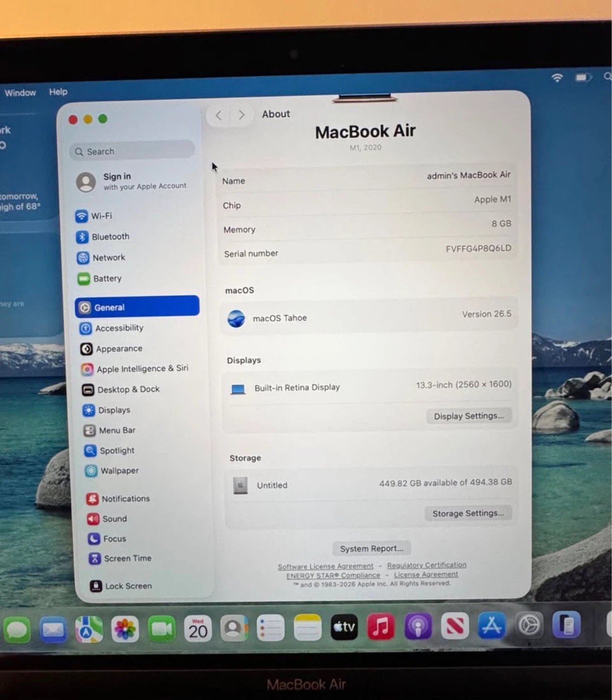Viewport: 612px width, 700px height.
Task: Open Regulatory Certification link
Action: 427,565
